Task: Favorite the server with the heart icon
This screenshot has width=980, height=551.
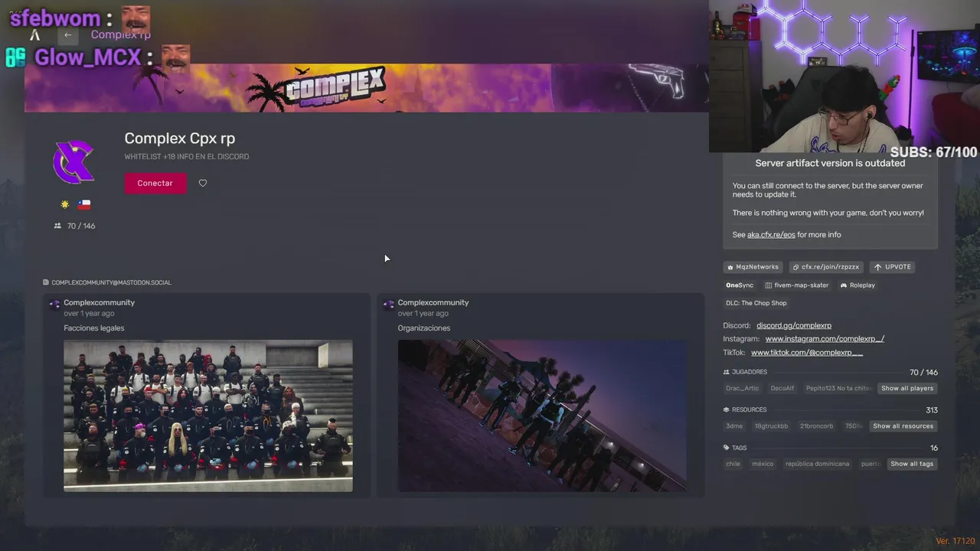Action: (x=203, y=183)
